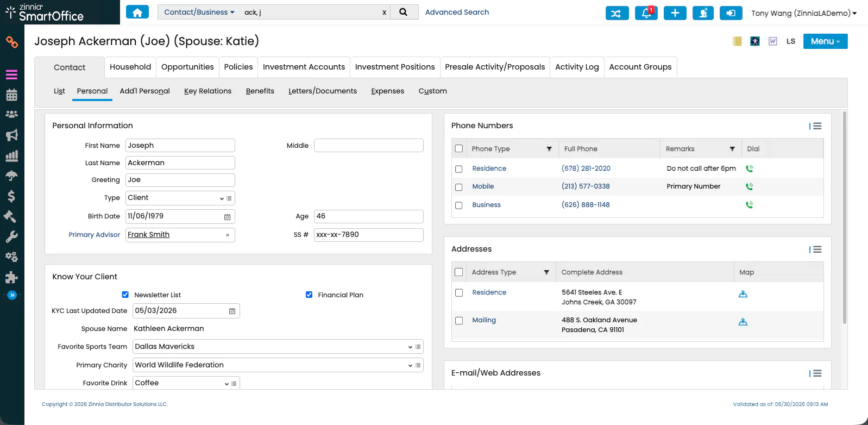Click the yellow notepad icon
The height and width of the screenshot is (425, 868).
pyautogui.click(x=737, y=41)
